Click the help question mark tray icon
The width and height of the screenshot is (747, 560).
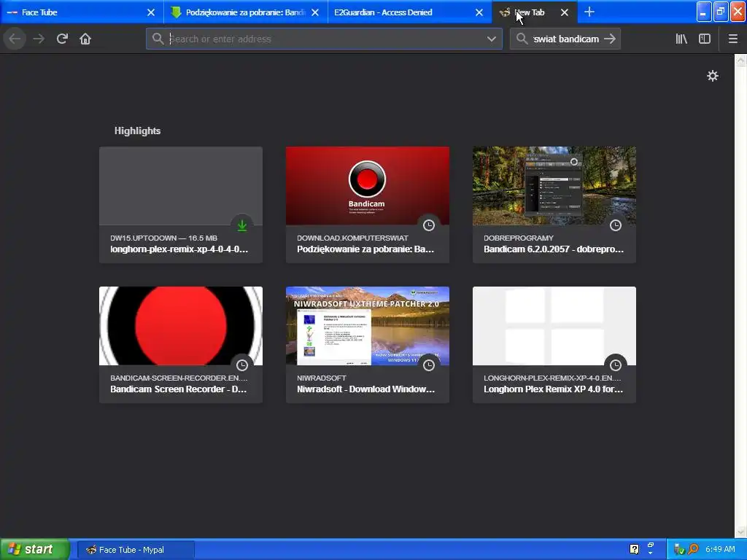[634, 549]
